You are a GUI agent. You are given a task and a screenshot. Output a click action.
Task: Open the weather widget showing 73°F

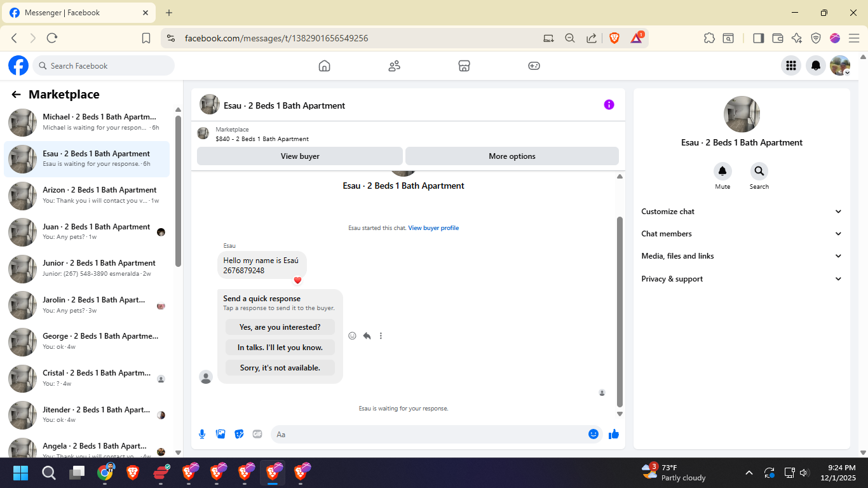[x=674, y=473]
